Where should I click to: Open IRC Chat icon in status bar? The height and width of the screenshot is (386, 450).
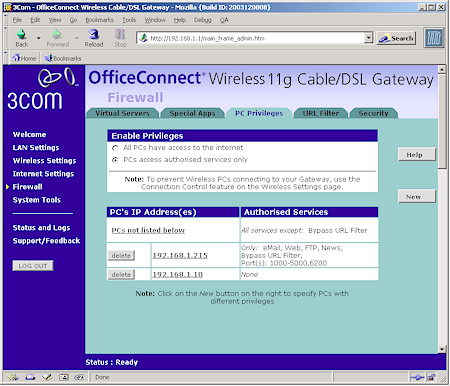79,377
